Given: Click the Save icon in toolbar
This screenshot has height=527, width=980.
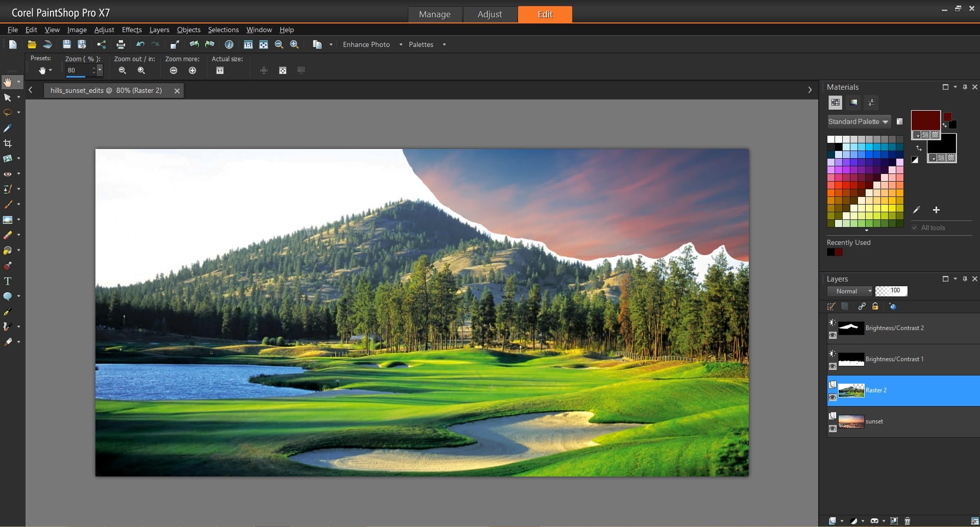Looking at the screenshot, I should 66,44.
